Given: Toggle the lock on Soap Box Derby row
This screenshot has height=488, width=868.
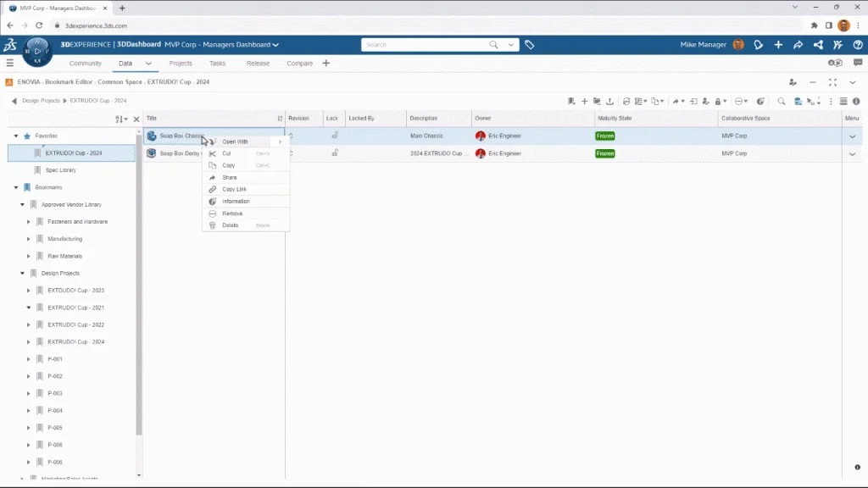Looking at the screenshot, I should coord(335,153).
